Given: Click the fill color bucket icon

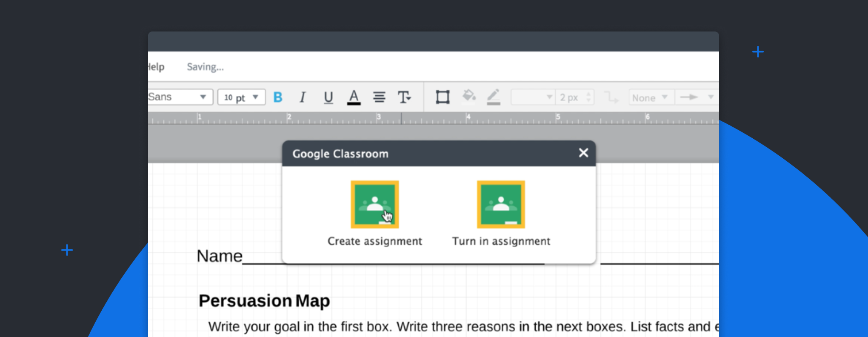Looking at the screenshot, I should 468,97.
